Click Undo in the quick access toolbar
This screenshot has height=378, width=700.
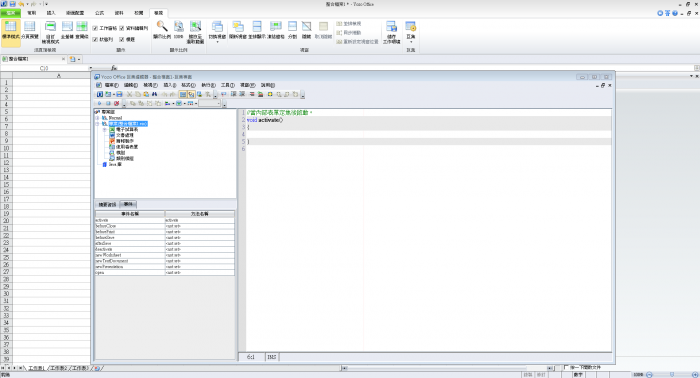pos(21,4)
